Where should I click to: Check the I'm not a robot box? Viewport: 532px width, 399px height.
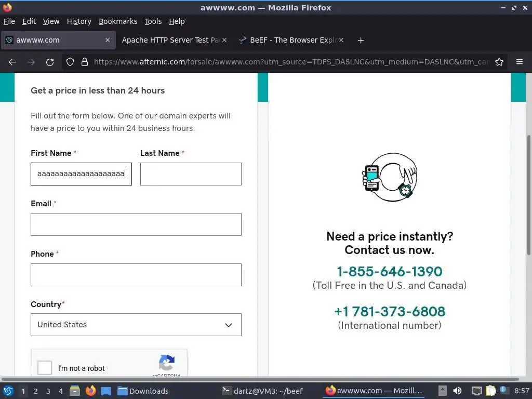45,368
